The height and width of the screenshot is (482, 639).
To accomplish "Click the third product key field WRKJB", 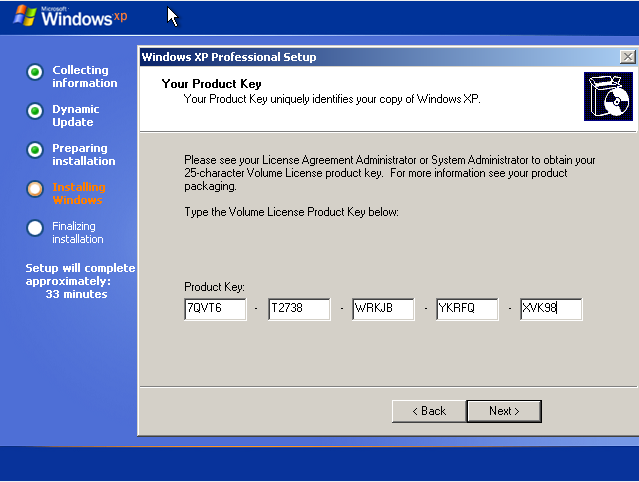I will click(383, 309).
